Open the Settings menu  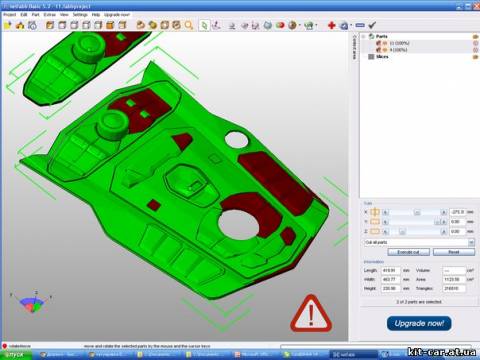[x=80, y=15]
